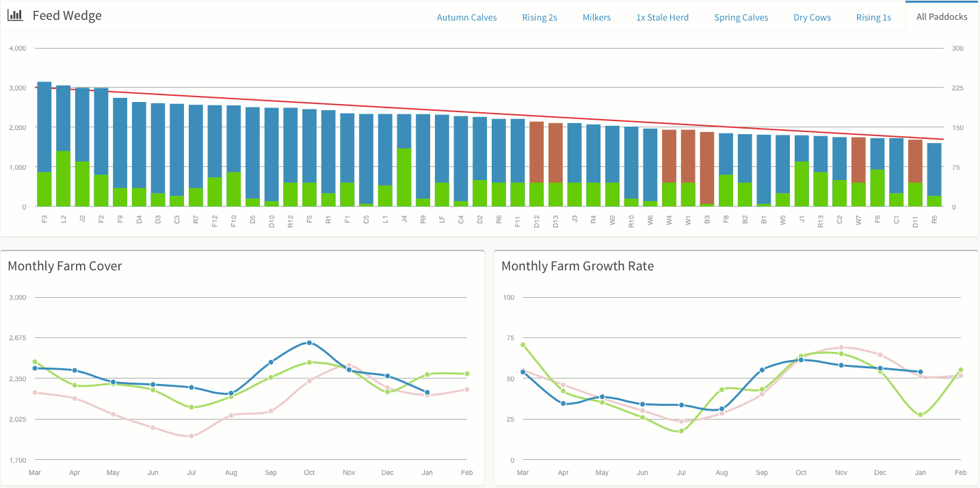Select the Rising 2s tab
Image resolution: width=980 pixels, height=488 pixels.
pos(540,17)
